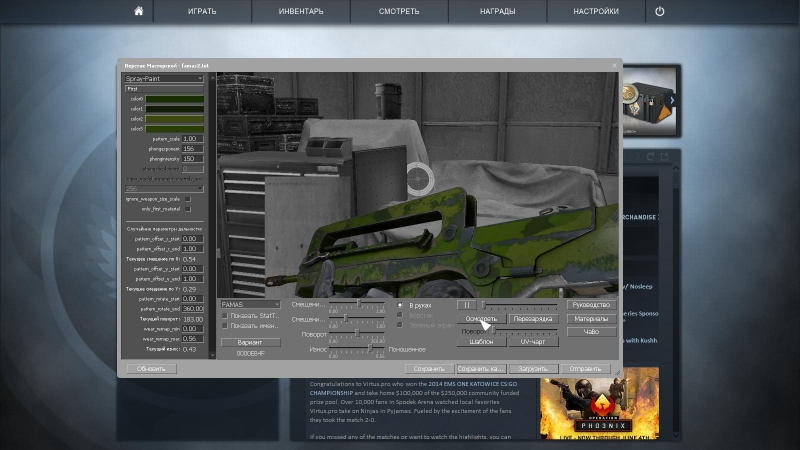Click the first Смещени... slider

pyautogui.click(x=357, y=304)
